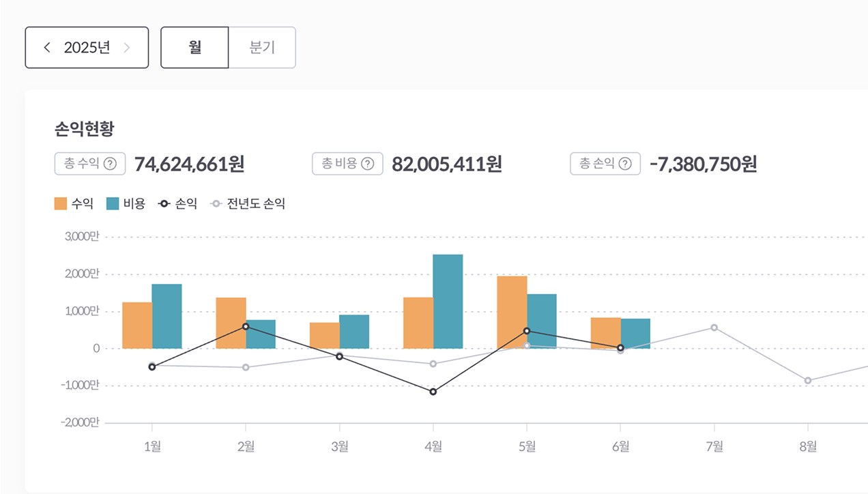
Task: Click the 3,000만 y-axis label
Action: point(81,237)
